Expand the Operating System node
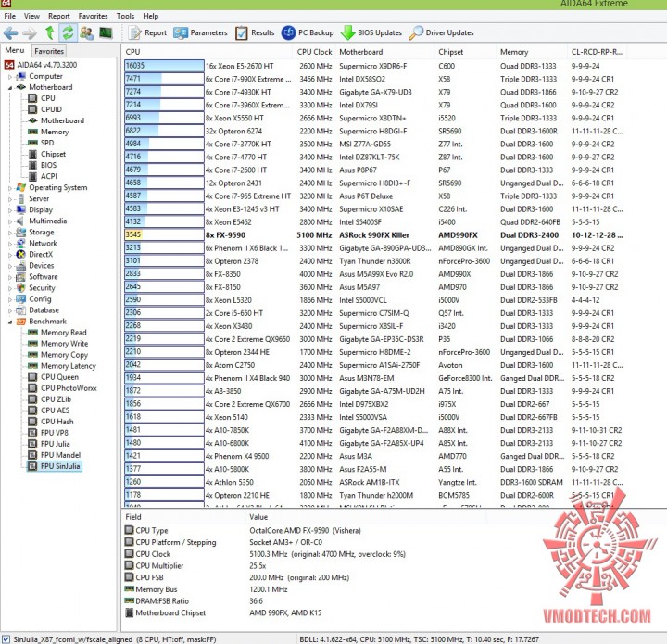667x644 pixels. pos(10,187)
